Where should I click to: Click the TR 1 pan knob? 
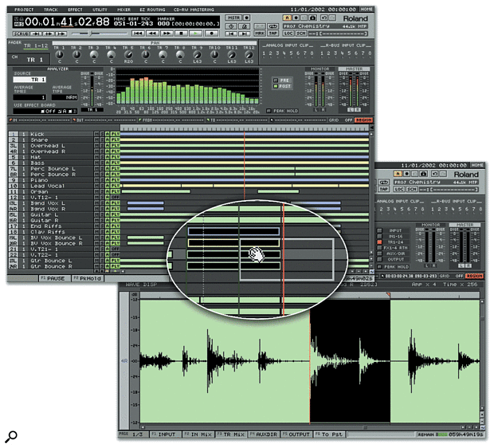[59, 55]
